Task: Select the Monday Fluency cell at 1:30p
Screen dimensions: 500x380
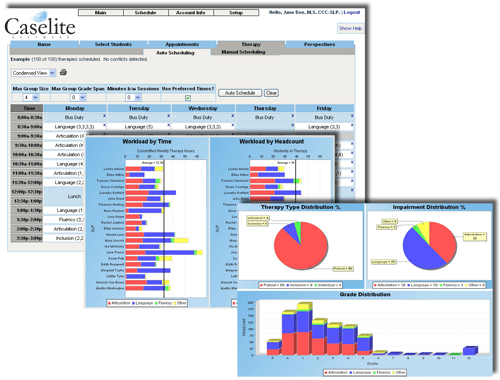Action: (x=64, y=220)
